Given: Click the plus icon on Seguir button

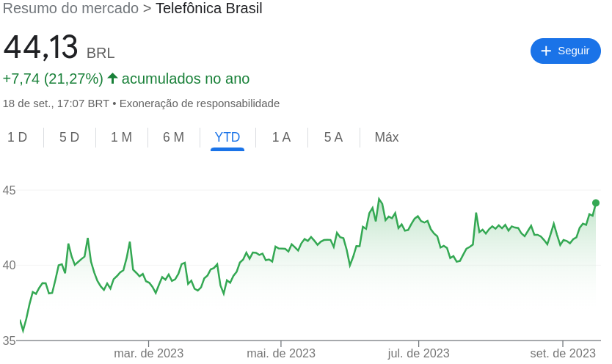Looking at the screenshot, I should (x=546, y=51).
